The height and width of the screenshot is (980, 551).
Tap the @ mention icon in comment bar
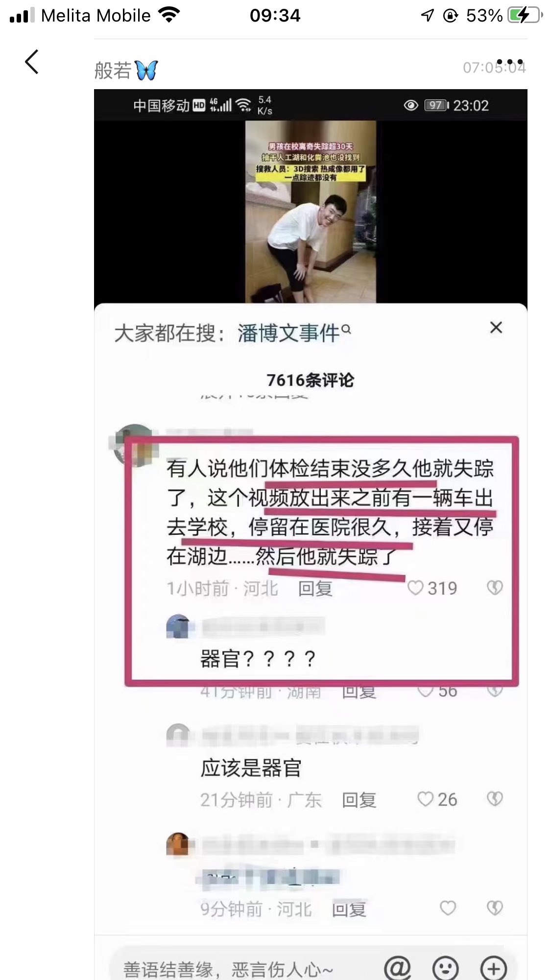(397, 968)
